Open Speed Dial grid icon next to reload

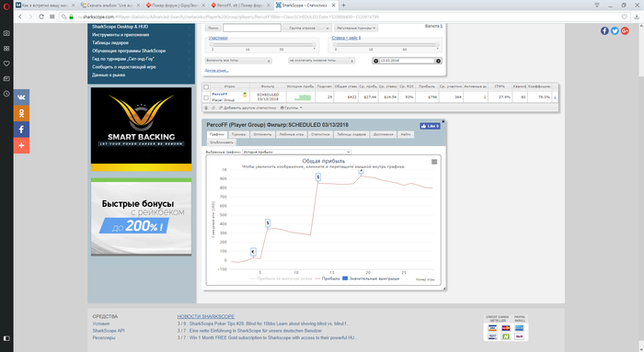coord(52,17)
